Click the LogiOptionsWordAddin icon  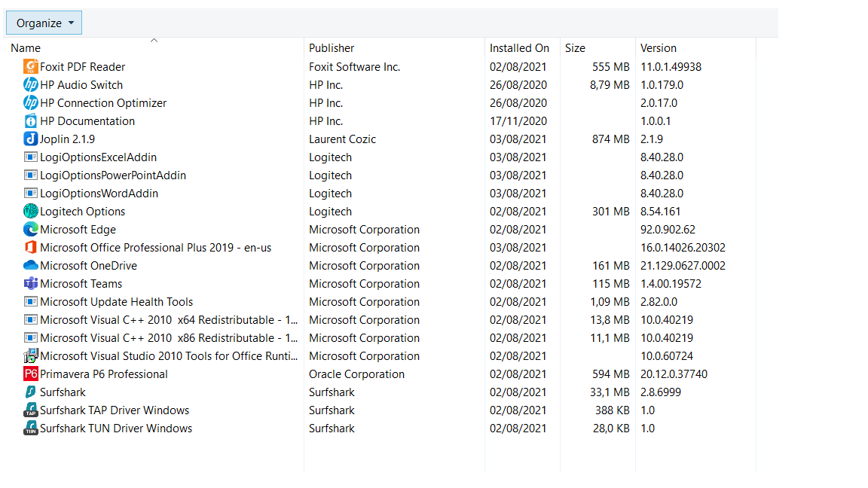pyautogui.click(x=30, y=193)
